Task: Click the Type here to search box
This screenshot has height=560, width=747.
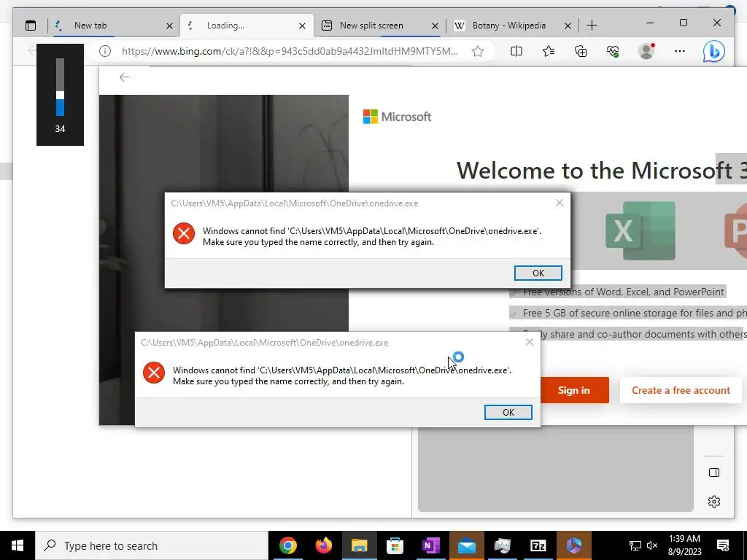Action: 152,545
